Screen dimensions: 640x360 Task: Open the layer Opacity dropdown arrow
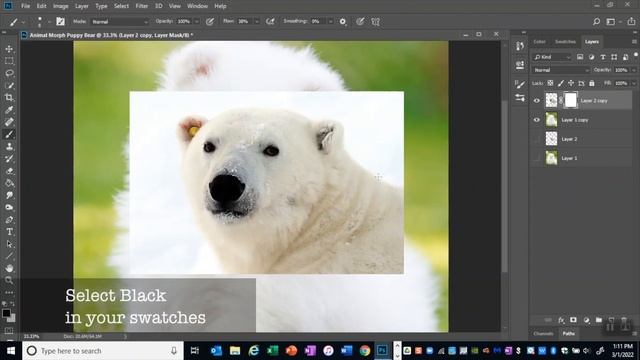click(x=634, y=70)
